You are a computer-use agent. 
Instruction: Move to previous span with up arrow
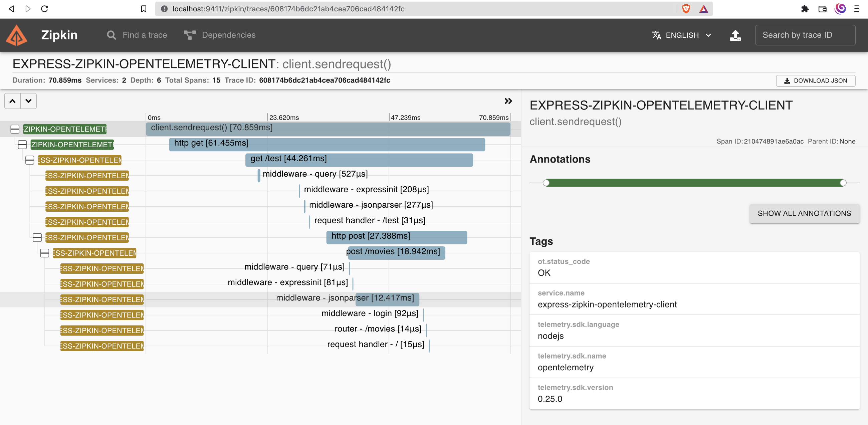pyautogui.click(x=12, y=101)
